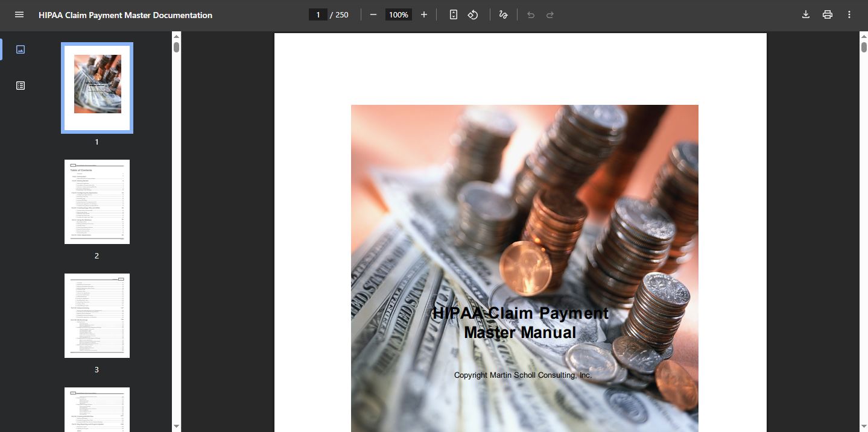Image resolution: width=868 pixels, height=432 pixels.
Task: Click the redo arrow icon
Action: 550,14
